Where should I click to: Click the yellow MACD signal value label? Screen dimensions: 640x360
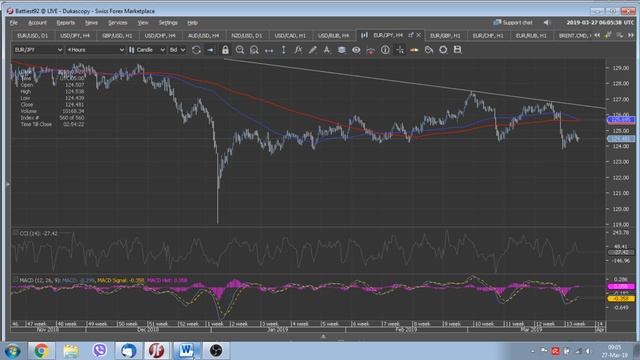pos(621,299)
